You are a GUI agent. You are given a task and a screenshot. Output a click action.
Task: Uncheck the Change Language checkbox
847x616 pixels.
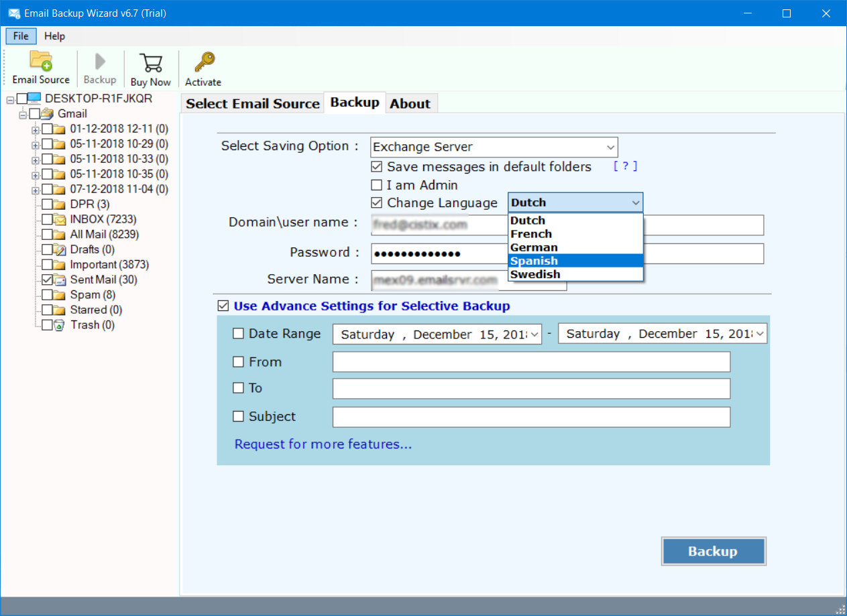click(x=377, y=202)
